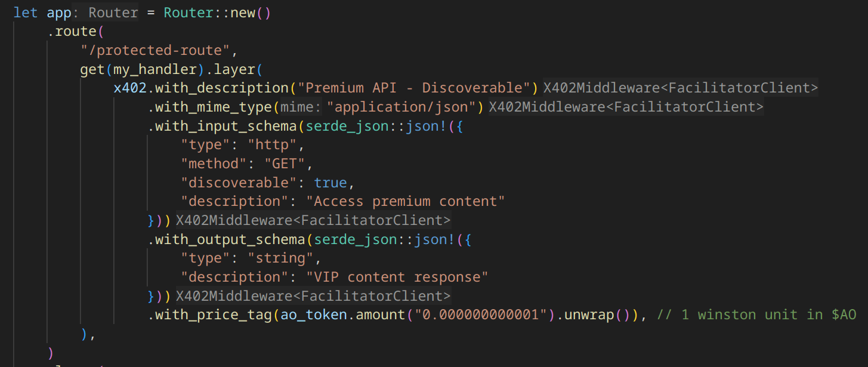Click the "Premium API - Discoverable" string
Image resolution: width=868 pixels, height=367 pixels.
pyautogui.click(x=413, y=88)
